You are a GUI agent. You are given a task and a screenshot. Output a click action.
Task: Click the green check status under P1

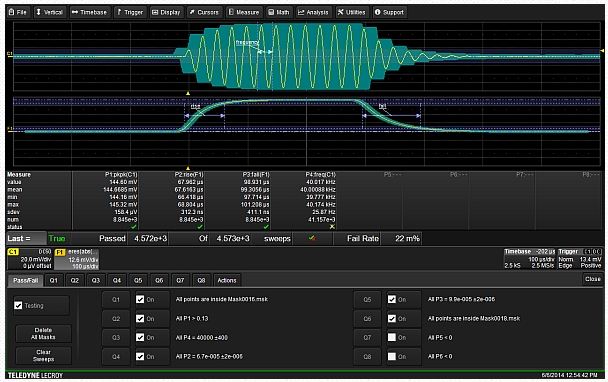pyautogui.click(x=134, y=226)
